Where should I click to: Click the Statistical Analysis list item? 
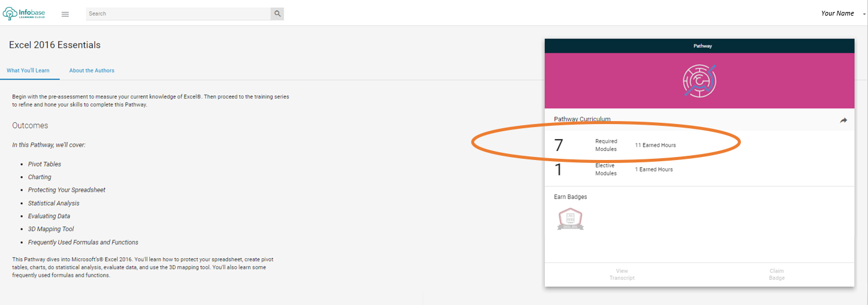pyautogui.click(x=53, y=203)
